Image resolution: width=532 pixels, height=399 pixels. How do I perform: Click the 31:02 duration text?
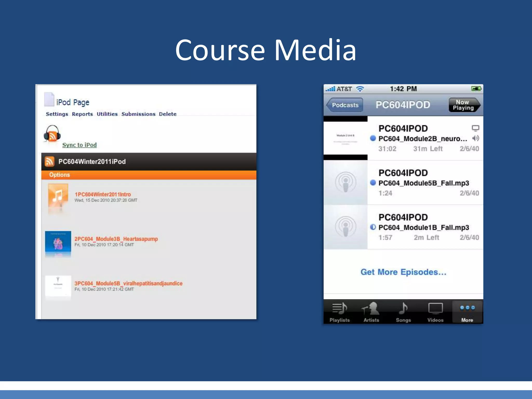pos(387,149)
